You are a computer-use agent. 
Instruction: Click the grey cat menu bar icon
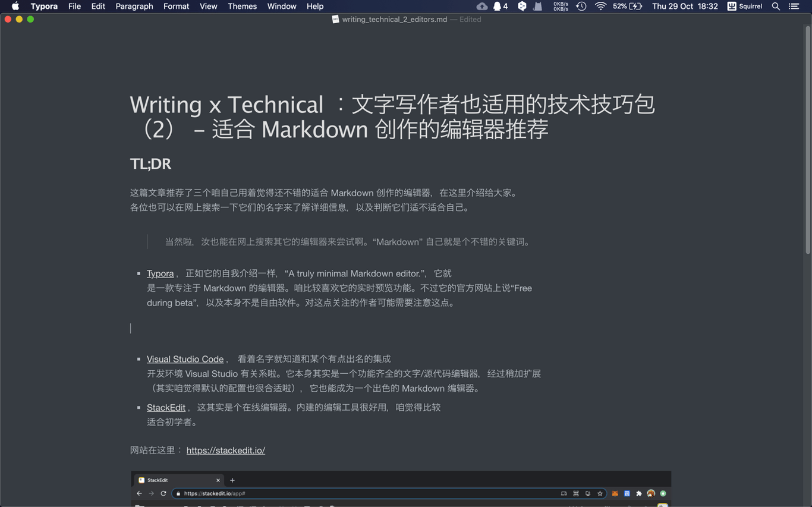pos(538,6)
